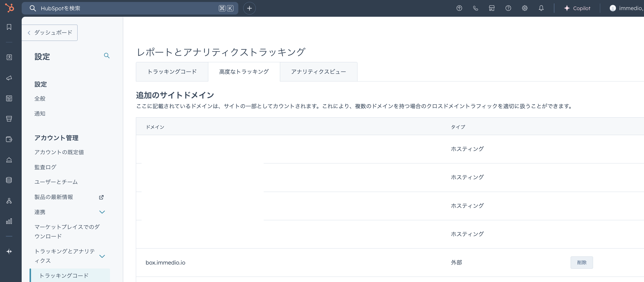644x282 pixels.
Task: Click the settings sidebar search icon
Action: point(107,56)
